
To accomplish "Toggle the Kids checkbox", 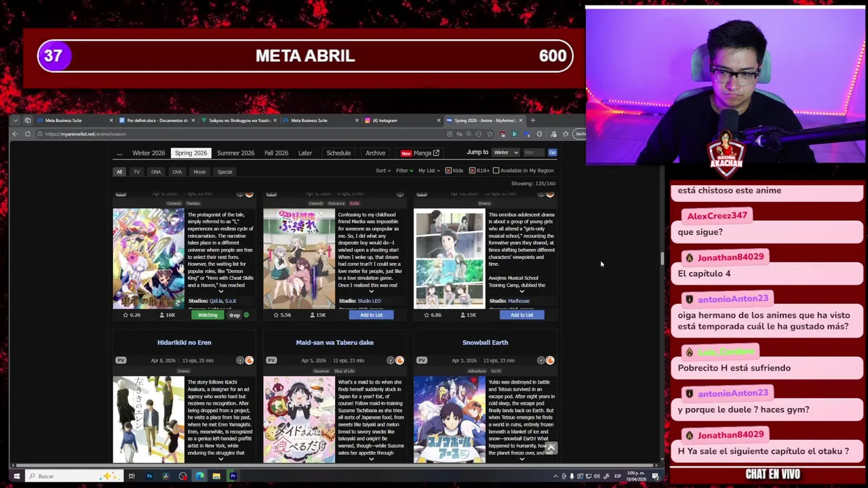I will [x=448, y=171].
